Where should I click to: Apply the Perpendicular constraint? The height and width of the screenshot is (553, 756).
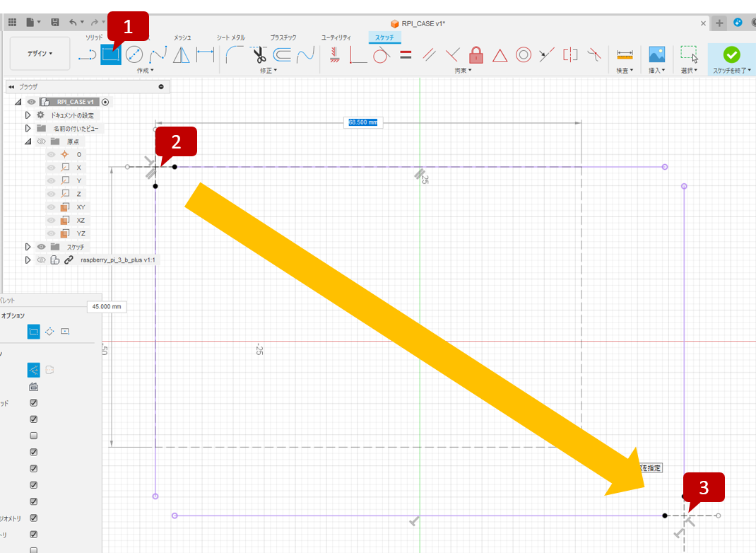[x=452, y=55]
